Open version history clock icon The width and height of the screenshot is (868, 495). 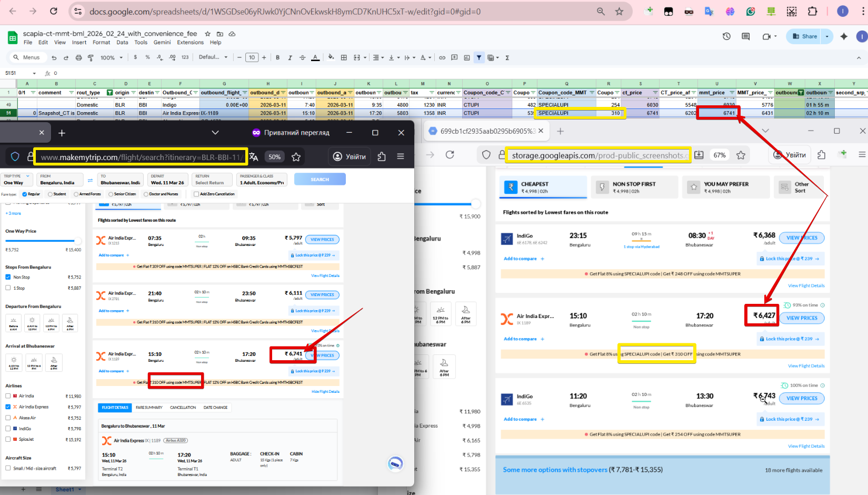pyautogui.click(x=726, y=36)
